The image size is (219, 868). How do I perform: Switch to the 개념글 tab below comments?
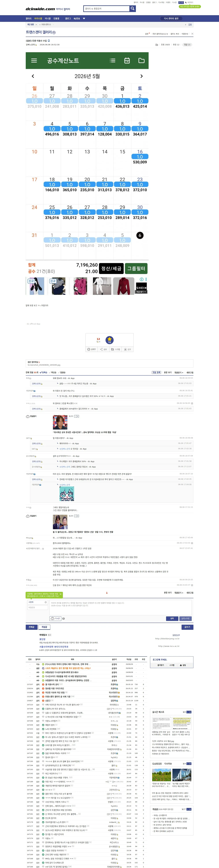tap(45, 627)
